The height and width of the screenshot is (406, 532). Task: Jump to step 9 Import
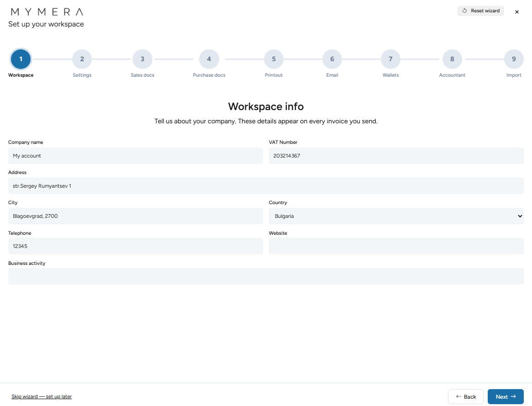(x=514, y=59)
